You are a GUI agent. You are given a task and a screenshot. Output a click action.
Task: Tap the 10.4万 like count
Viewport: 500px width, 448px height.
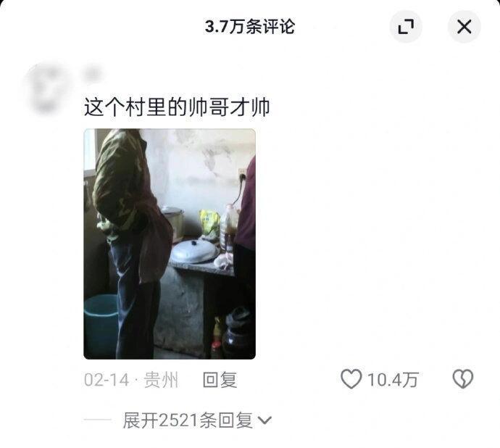pos(393,380)
